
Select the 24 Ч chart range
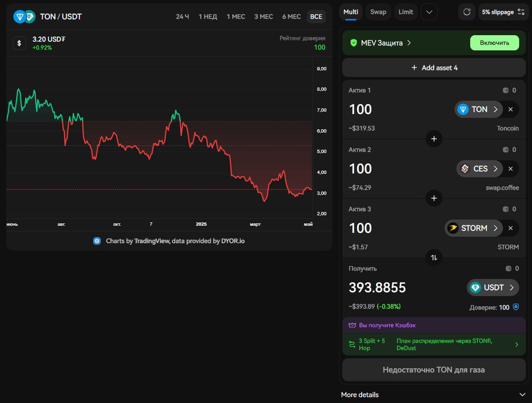pyautogui.click(x=182, y=17)
